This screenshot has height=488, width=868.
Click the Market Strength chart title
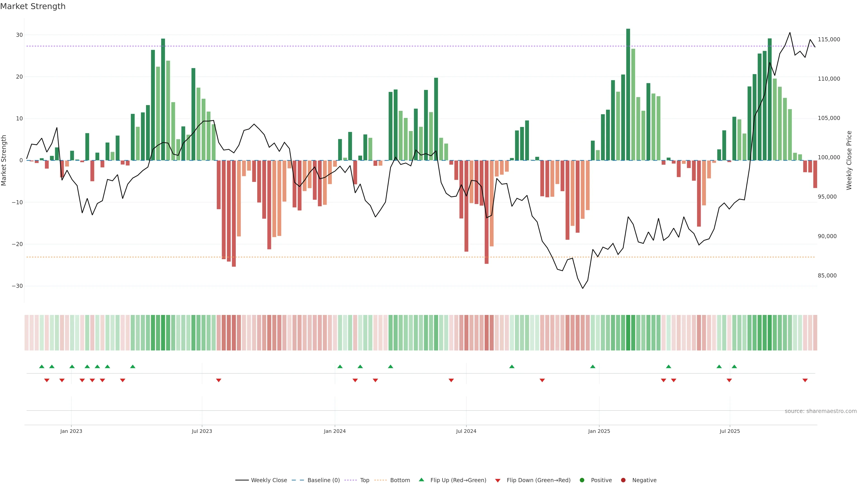(x=33, y=6)
